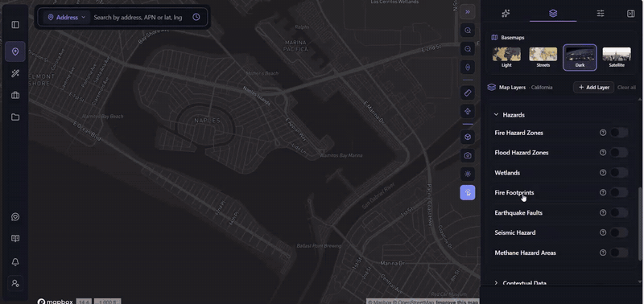Viewport: 644px width, 304px height.
Task: Zoom in on the map
Action: [468, 31]
